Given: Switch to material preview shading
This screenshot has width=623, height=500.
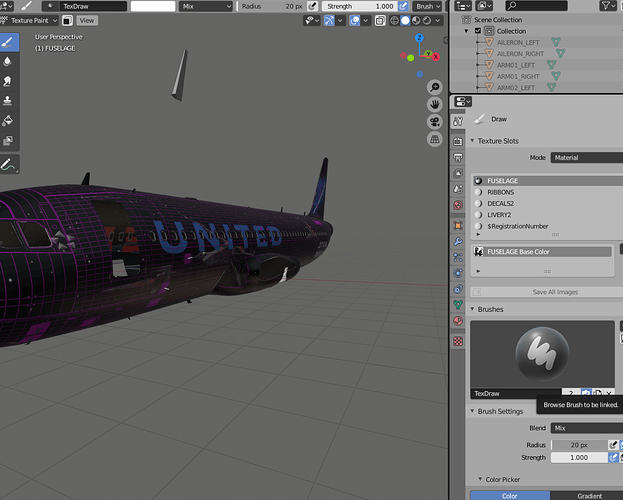Looking at the screenshot, I should point(416,20).
